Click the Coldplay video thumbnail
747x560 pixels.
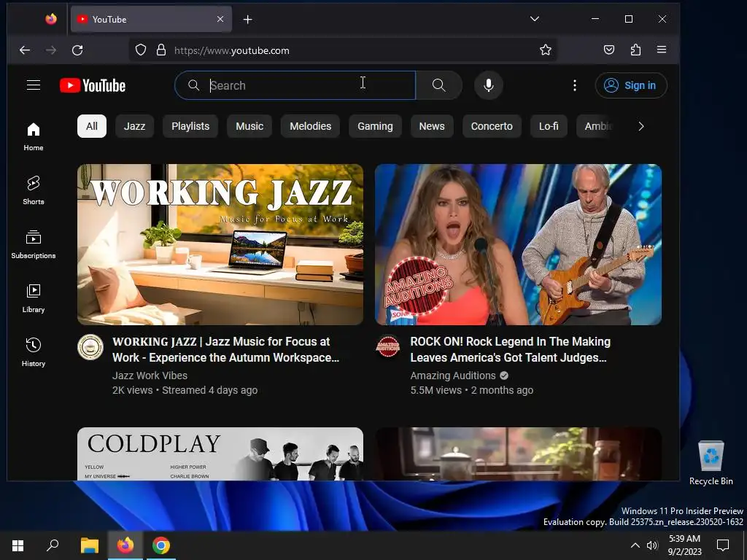[220, 454]
